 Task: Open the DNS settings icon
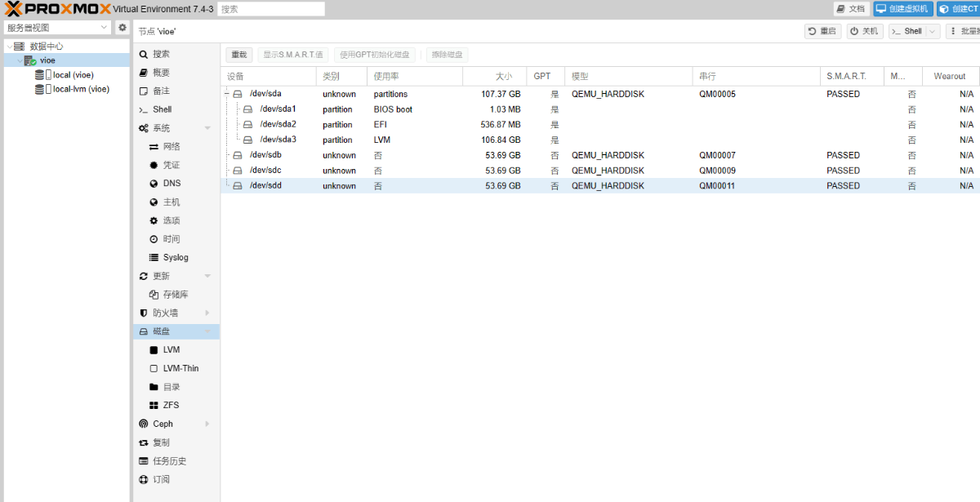pyautogui.click(x=155, y=183)
